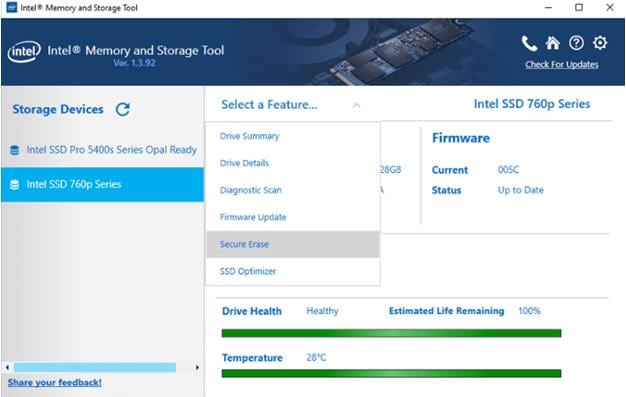Click the Temperature label
626x397 pixels.
click(x=252, y=358)
